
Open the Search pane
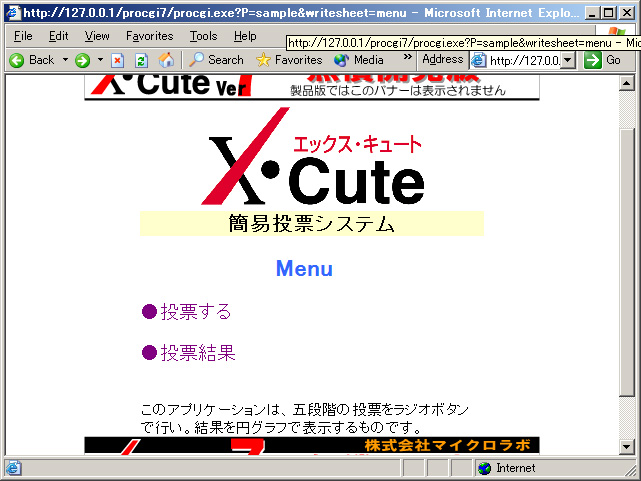point(216,60)
